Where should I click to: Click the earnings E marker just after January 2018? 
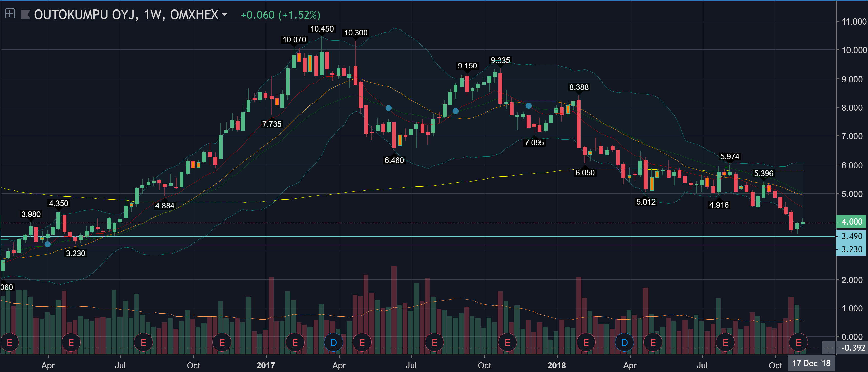[x=586, y=343]
